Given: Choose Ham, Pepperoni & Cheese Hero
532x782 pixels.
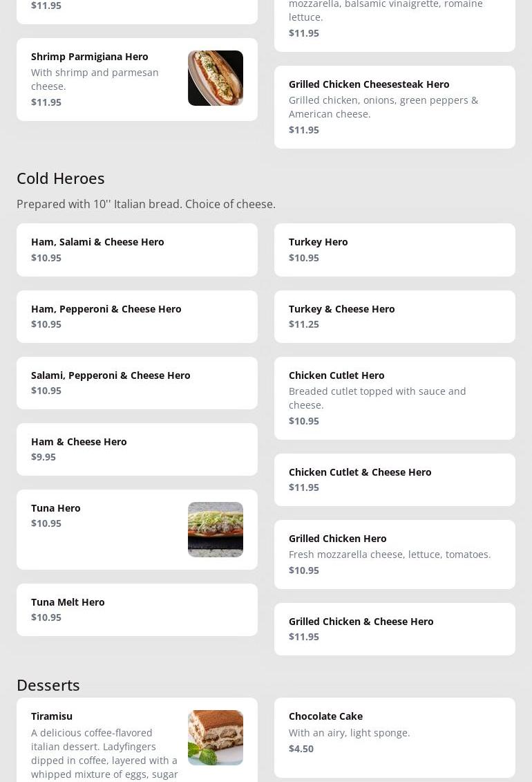Looking at the screenshot, I should coord(137,317).
